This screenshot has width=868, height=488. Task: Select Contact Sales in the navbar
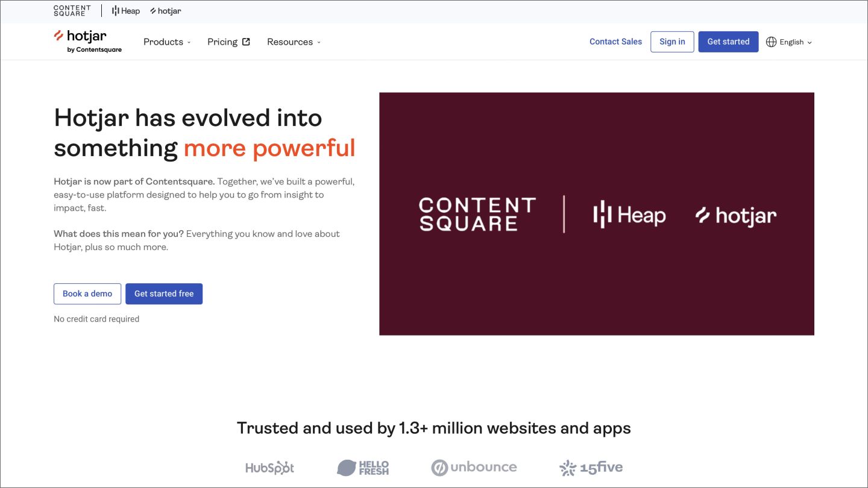pyautogui.click(x=615, y=42)
